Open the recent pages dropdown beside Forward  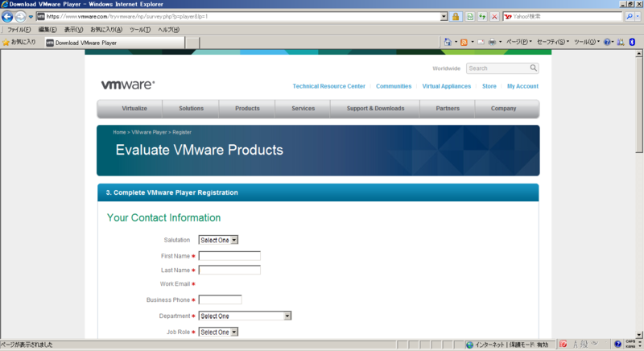[x=31, y=17]
